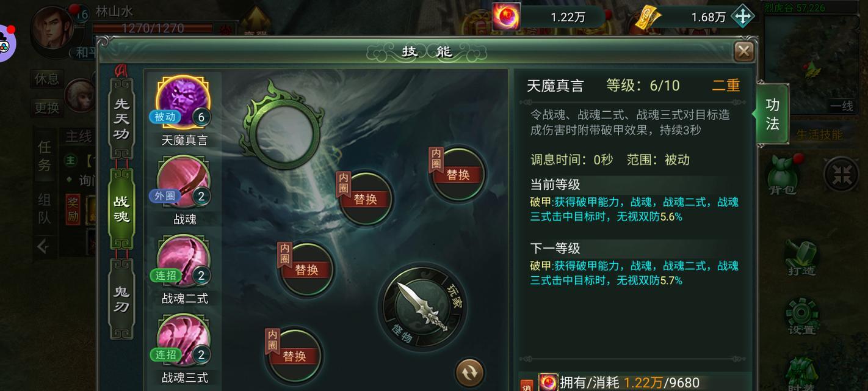This screenshot has height=391, width=868.
Task: Open the 设置 gear icon
Action: tap(802, 316)
